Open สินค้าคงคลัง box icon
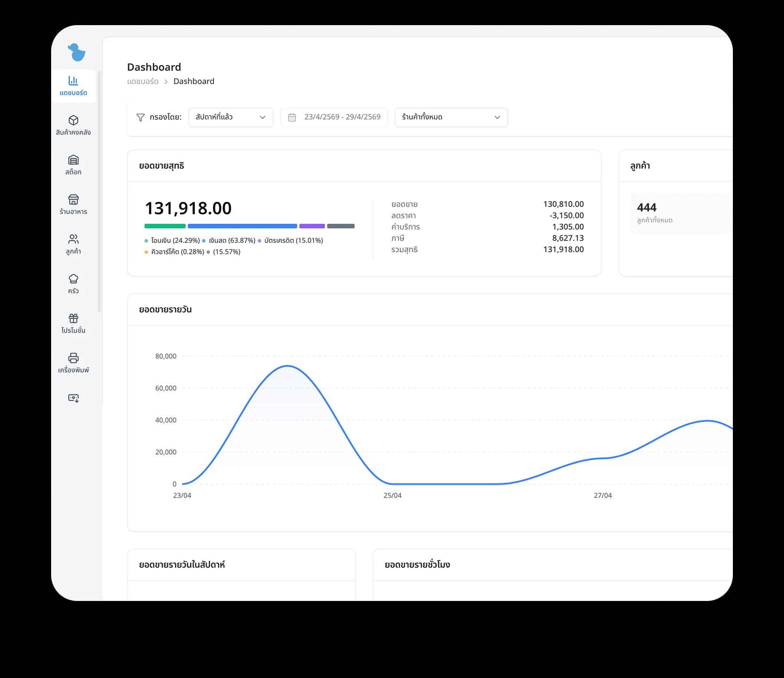The image size is (784, 678). coord(73,120)
